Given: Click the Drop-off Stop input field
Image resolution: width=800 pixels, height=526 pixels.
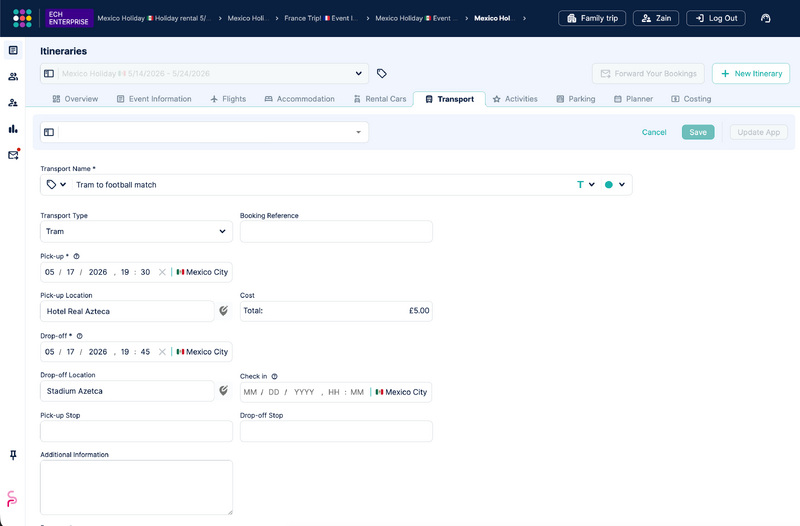Looking at the screenshot, I should coord(336,431).
